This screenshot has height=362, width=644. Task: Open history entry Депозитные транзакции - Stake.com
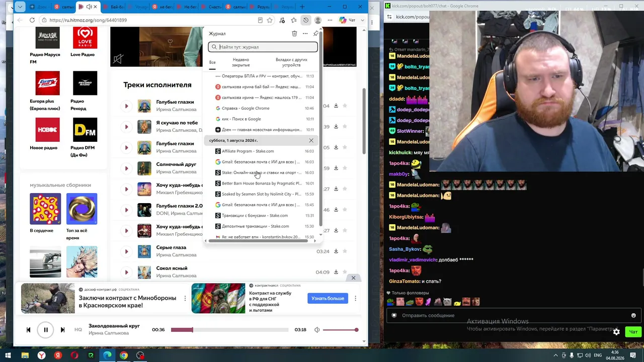pyautogui.click(x=265, y=226)
